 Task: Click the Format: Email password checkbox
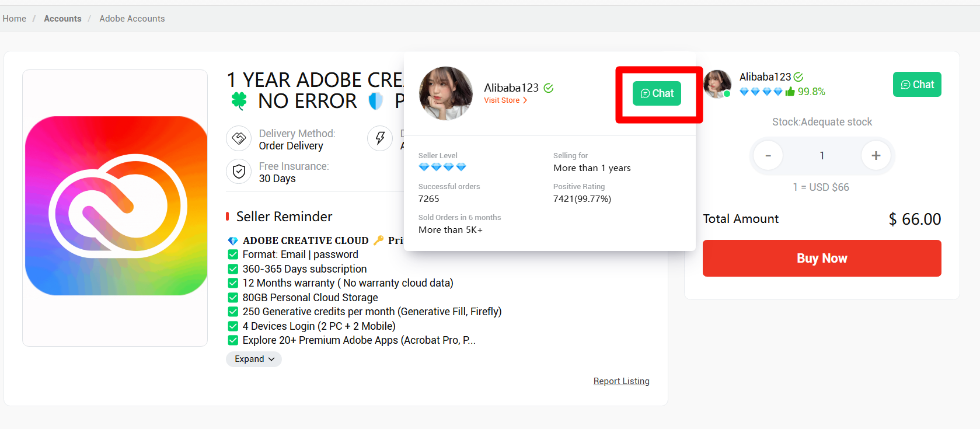pos(233,254)
